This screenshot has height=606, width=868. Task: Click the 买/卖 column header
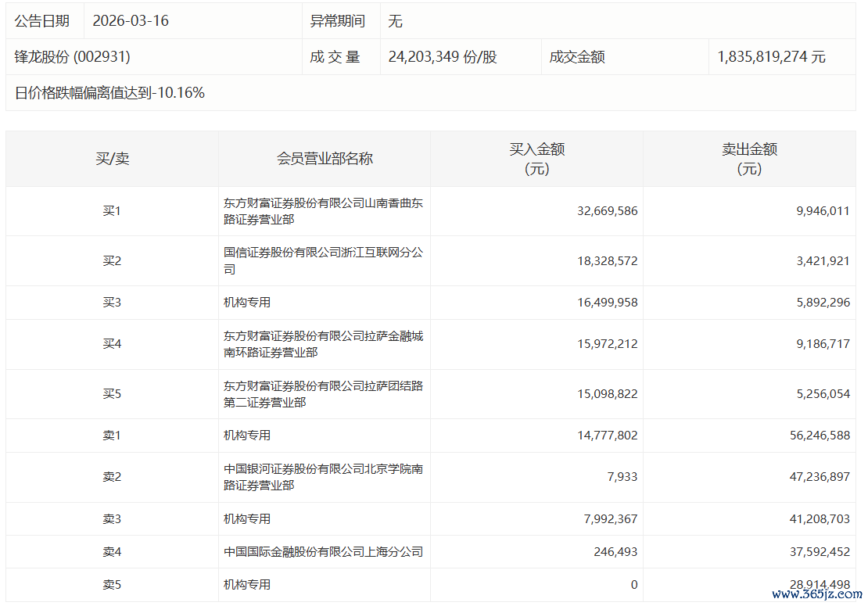click(113, 159)
